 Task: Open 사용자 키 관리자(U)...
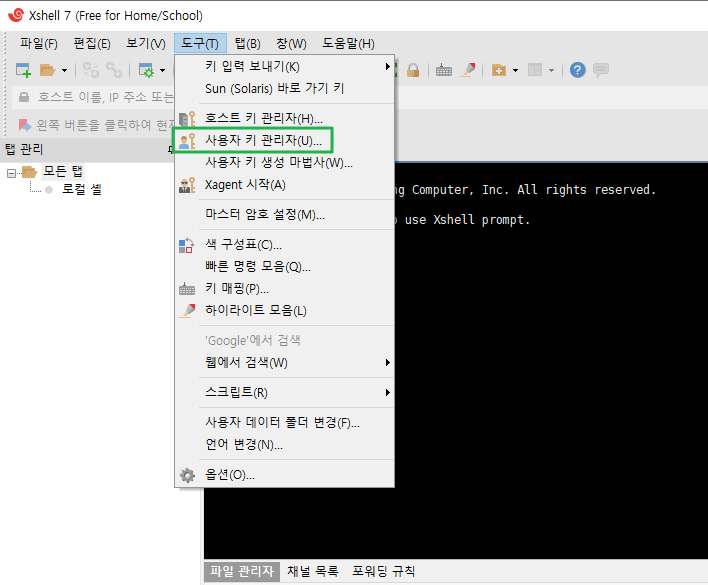[x=284, y=140]
